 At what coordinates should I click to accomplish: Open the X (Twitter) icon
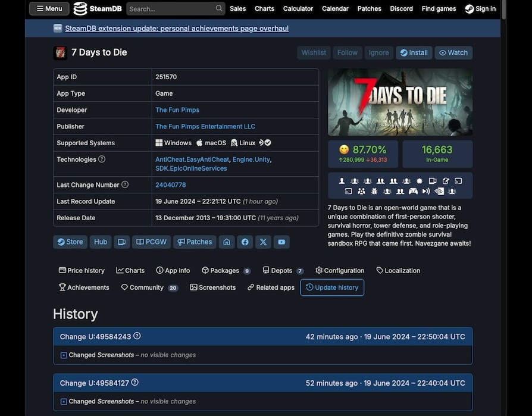[263, 242]
